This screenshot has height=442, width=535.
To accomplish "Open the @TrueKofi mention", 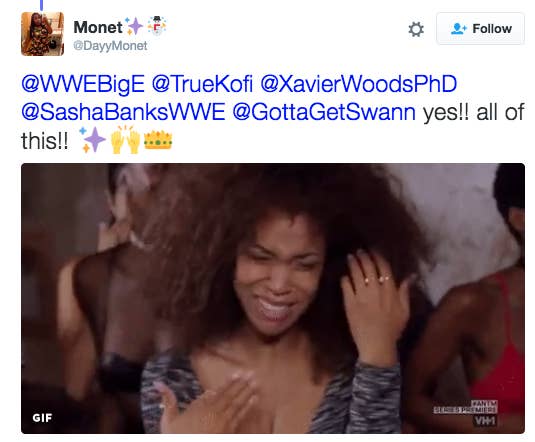I will point(202,84).
